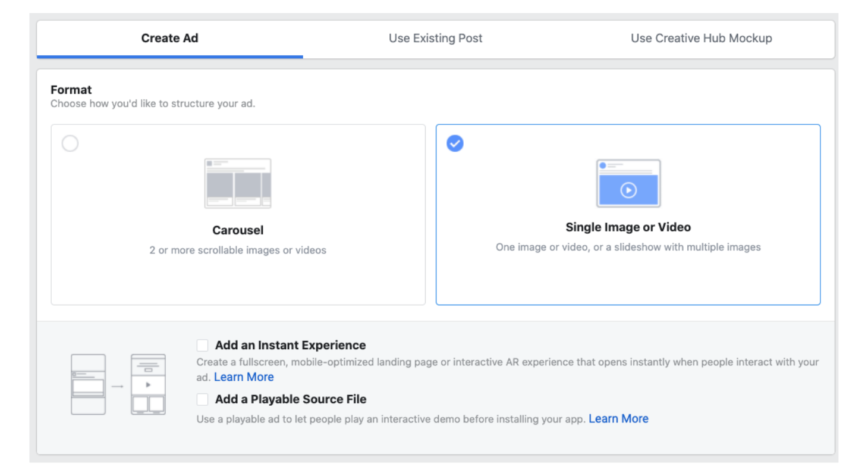The image size is (868, 476).
Task: Open the Use Creative Hub Mockup tab
Action: coord(702,39)
